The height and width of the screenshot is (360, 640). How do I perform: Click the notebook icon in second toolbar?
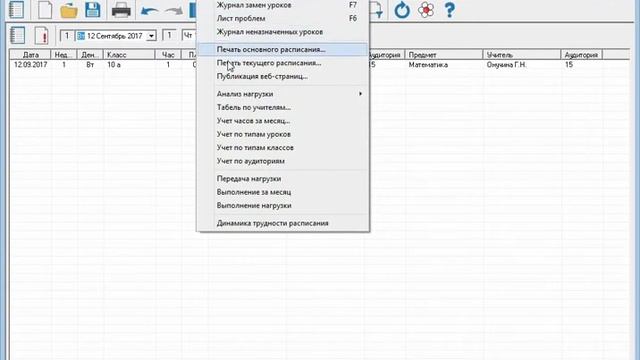18,36
